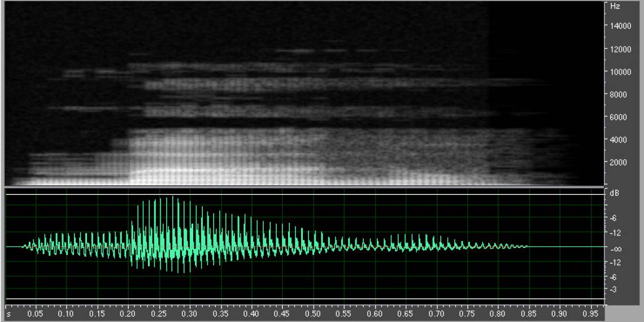
Task: Click the 0.45 time ruler mark
Action: [282, 314]
